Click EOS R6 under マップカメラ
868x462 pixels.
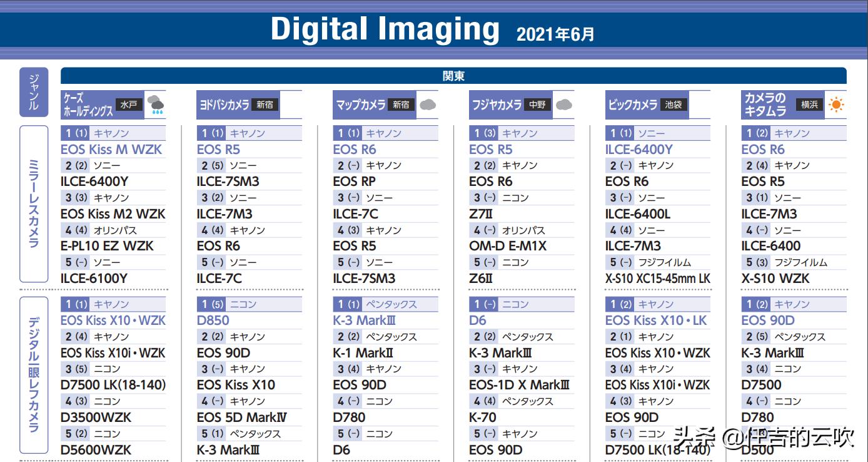(355, 150)
